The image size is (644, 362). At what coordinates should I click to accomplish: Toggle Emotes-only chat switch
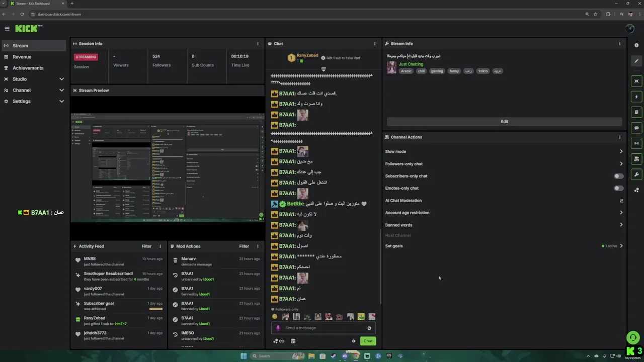[x=619, y=188]
